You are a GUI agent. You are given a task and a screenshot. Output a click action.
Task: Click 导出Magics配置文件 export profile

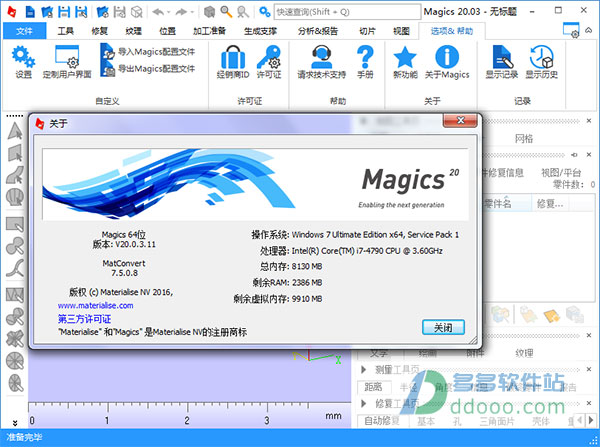point(148,69)
